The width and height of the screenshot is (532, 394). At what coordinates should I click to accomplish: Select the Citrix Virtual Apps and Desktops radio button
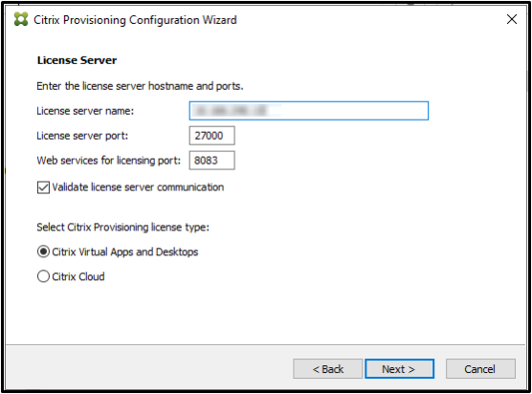[x=43, y=252]
